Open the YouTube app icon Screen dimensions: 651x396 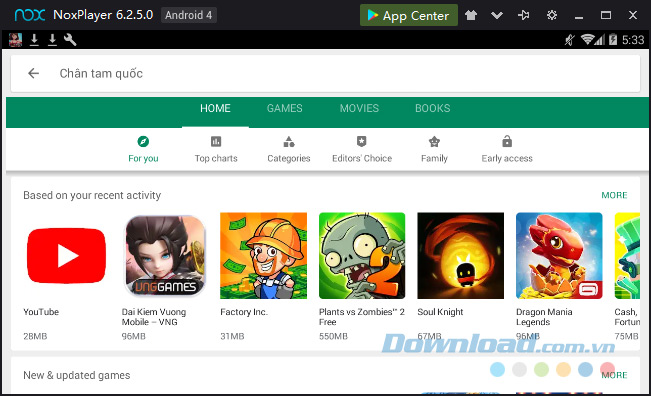(x=66, y=256)
